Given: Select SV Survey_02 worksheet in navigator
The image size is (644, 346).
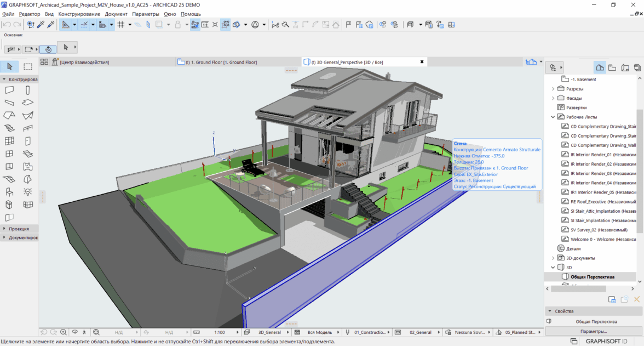Looking at the screenshot, I should [x=599, y=230].
